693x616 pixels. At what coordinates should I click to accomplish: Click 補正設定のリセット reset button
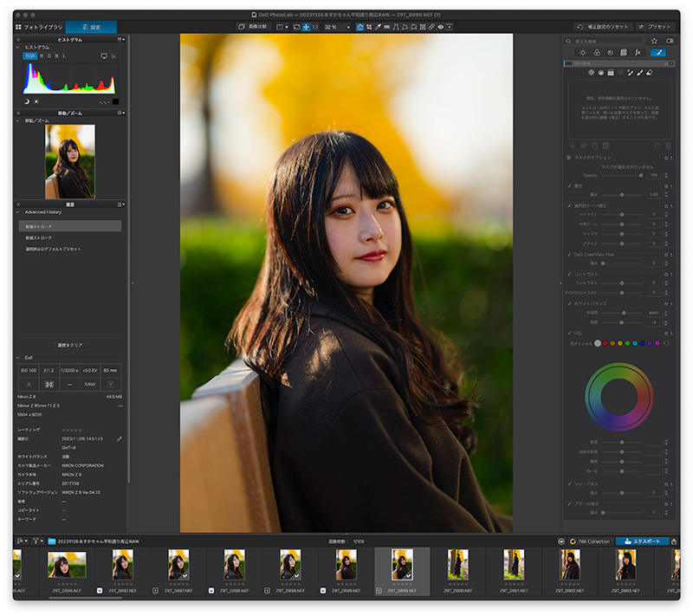coord(603,27)
